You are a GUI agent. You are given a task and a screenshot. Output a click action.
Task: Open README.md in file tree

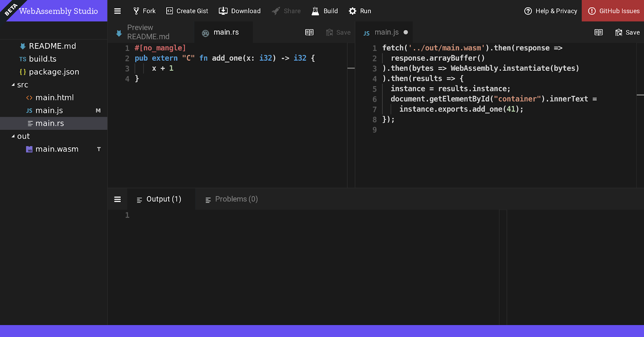(x=52, y=46)
